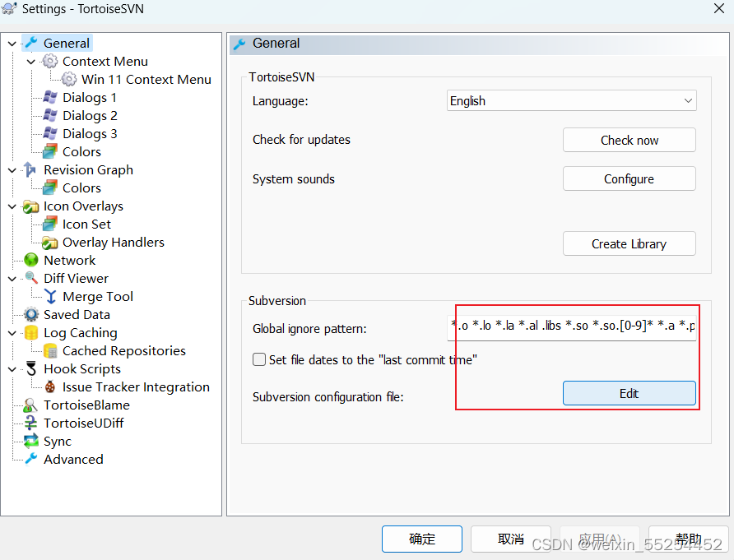Select the Context Menu gear icon

(49, 61)
